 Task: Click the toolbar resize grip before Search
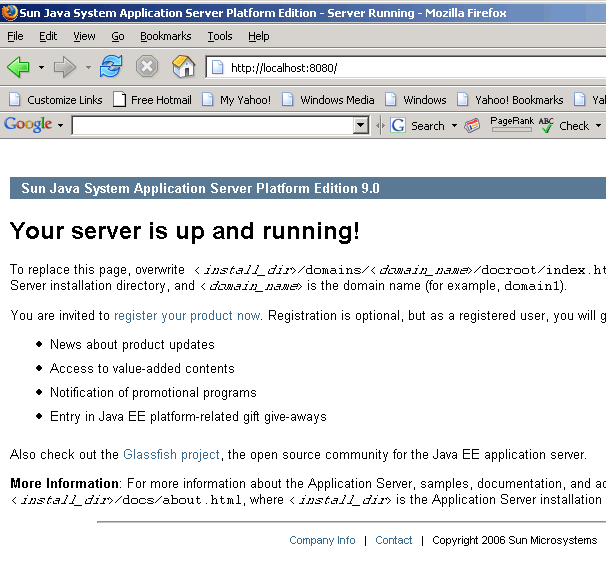click(x=380, y=126)
